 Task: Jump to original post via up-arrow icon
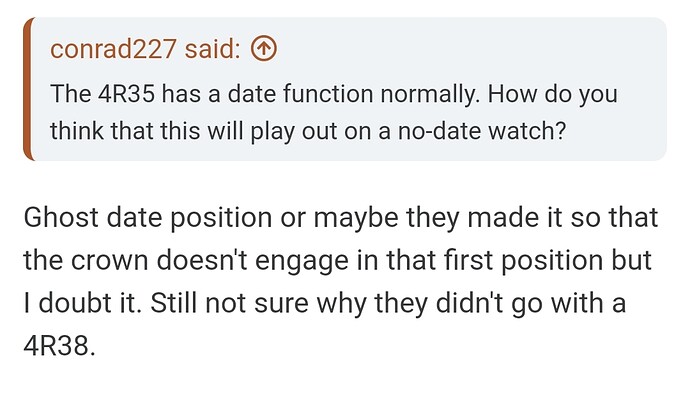(264, 48)
